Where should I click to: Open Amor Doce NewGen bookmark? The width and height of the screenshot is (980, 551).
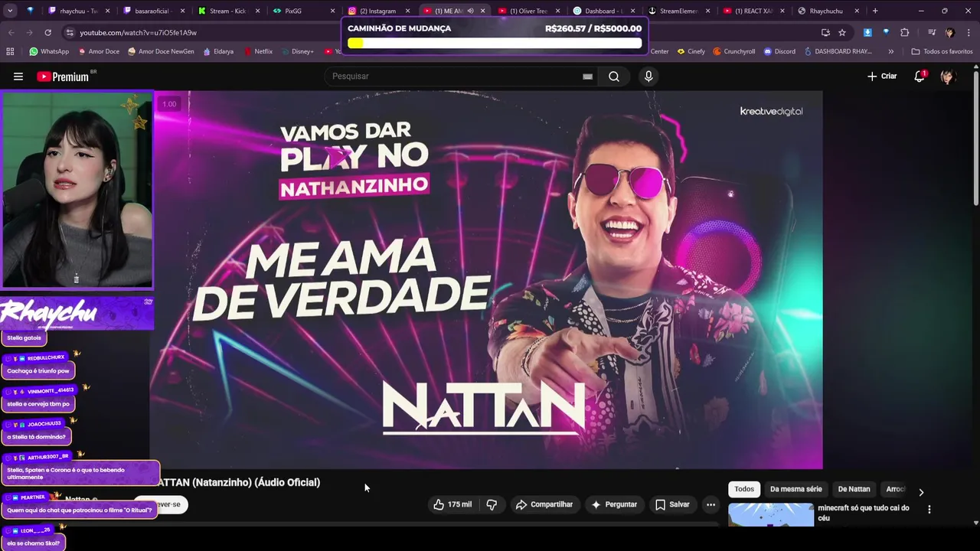pos(161,51)
